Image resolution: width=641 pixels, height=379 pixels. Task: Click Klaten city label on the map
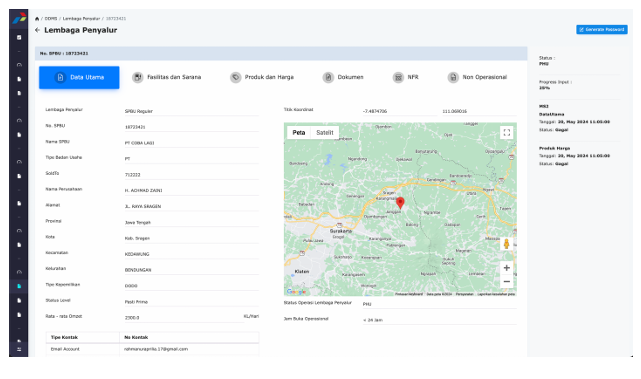[302, 271]
